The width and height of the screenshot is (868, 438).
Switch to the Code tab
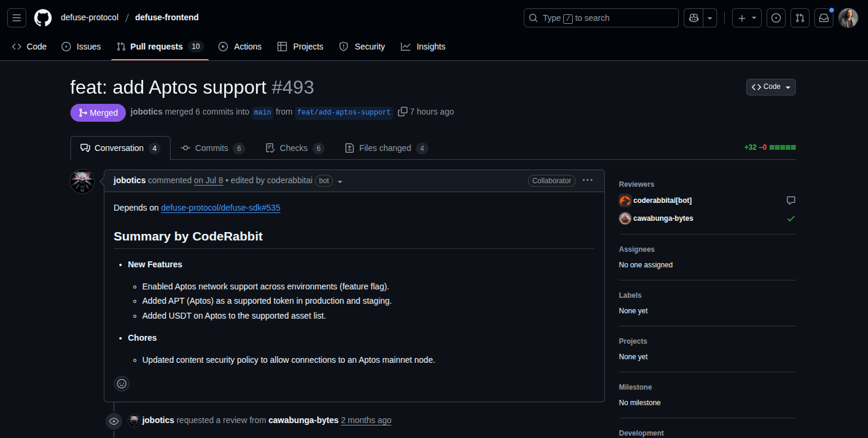tap(29, 47)
